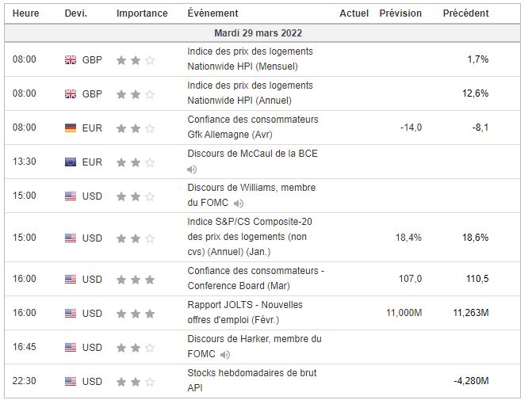Sort by the Importance column header
532x400 pixels.
(142, 13)
